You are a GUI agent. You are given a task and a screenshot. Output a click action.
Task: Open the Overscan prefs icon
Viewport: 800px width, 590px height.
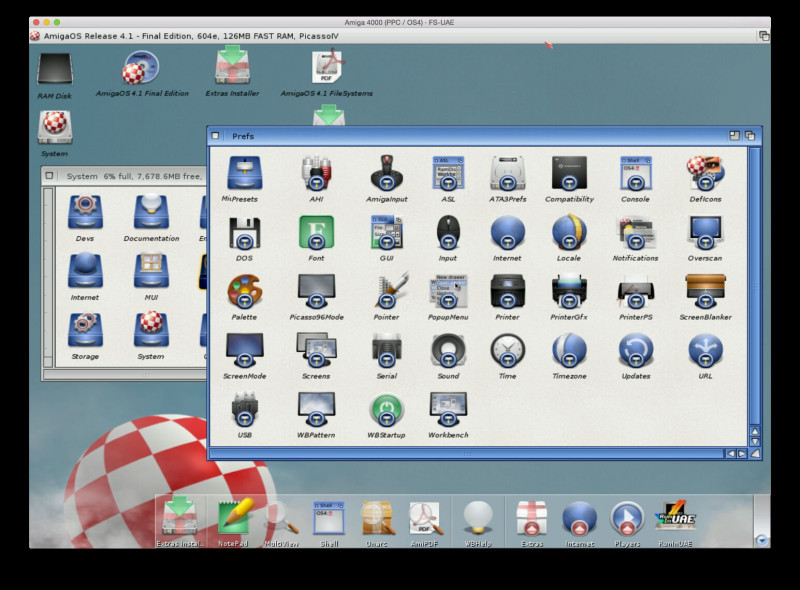pos(705,233)
